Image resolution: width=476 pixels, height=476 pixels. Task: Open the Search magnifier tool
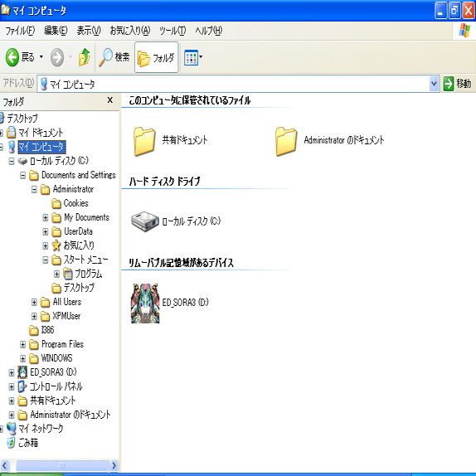[x=105, y=57]
